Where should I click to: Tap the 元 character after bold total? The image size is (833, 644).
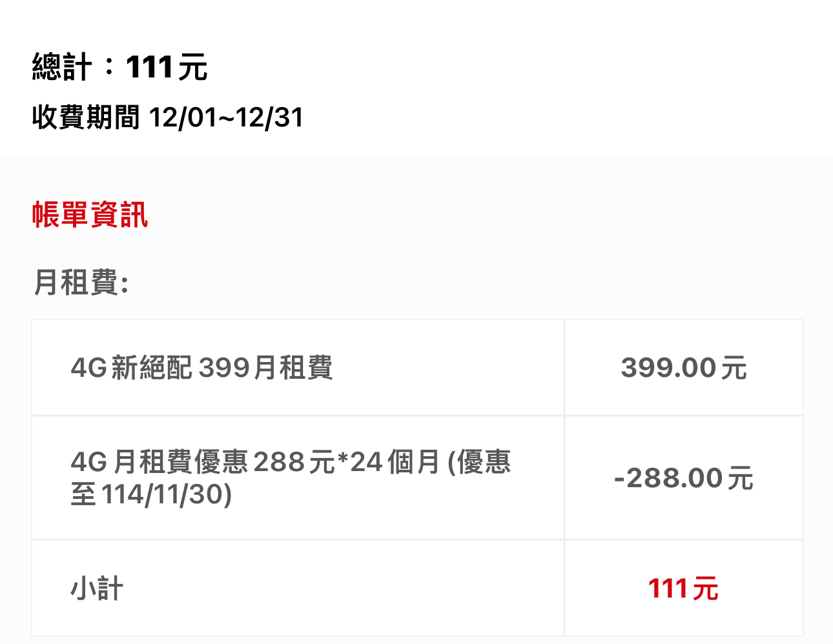192,68
